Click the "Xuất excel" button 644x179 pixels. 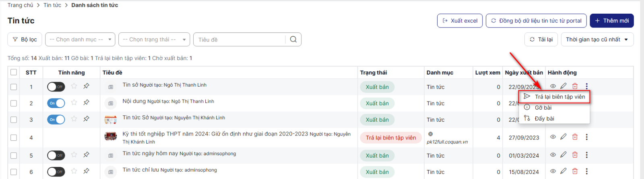point(460,21)
